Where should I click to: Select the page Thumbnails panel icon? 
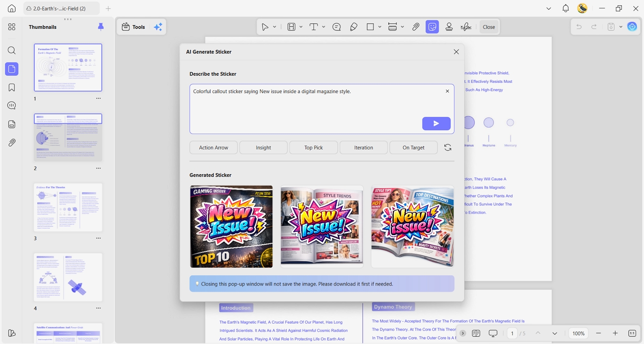click(12, 69)
